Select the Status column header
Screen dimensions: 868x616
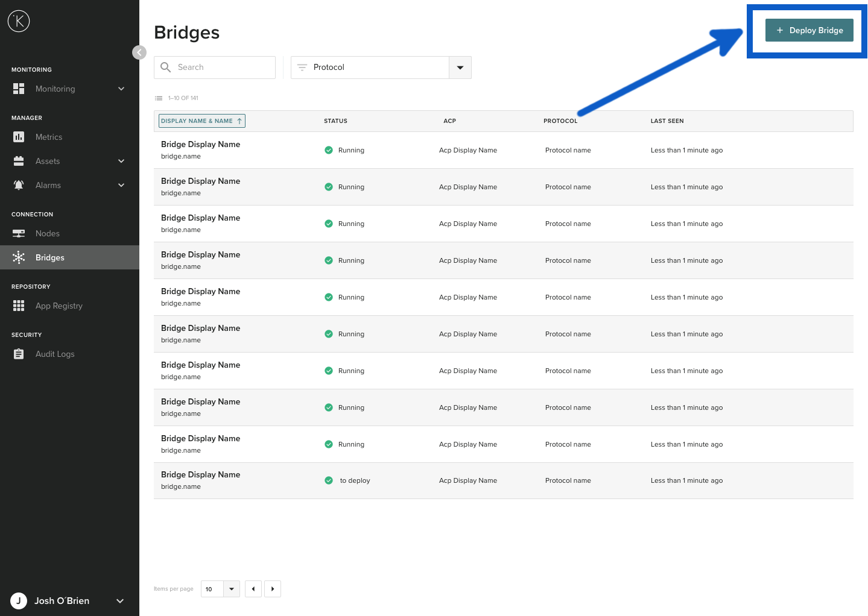[335, 121]
